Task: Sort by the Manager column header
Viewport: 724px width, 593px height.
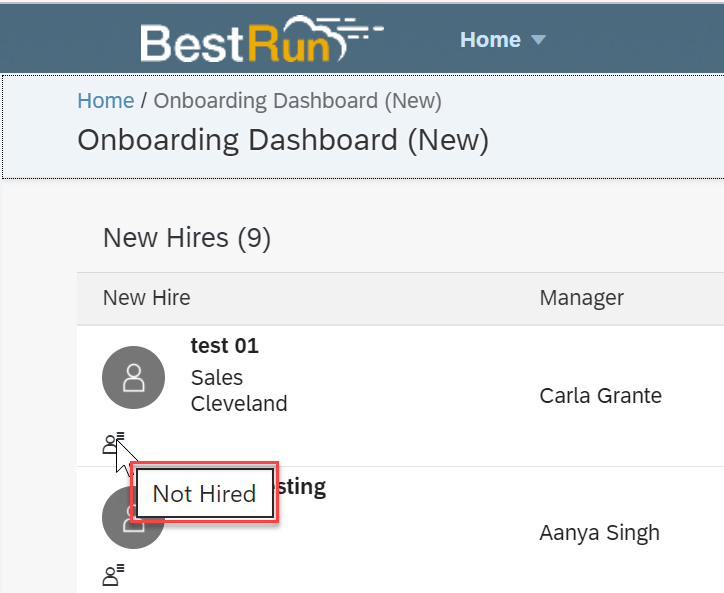Action: (581, 298)
